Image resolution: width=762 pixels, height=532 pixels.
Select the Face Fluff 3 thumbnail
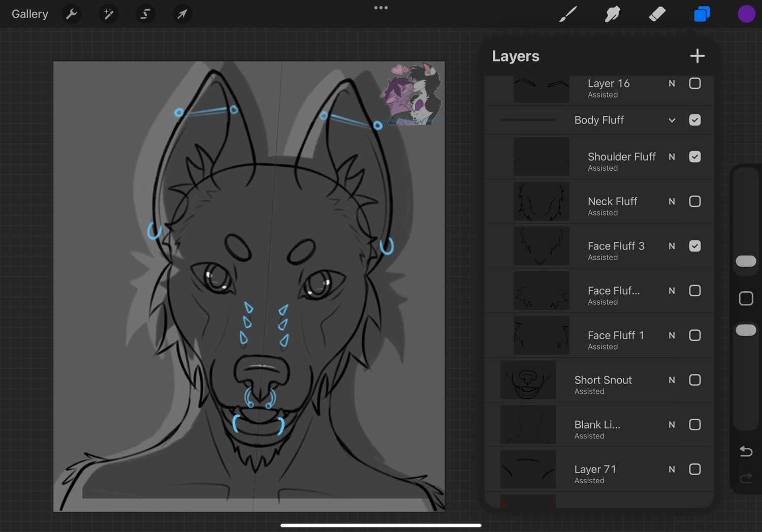[x=542, y=246]
